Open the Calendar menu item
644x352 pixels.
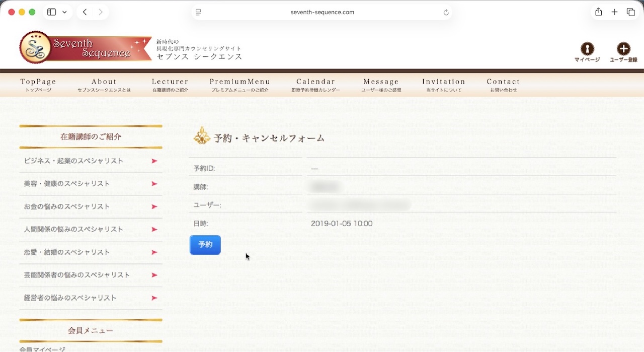point(315,85)
